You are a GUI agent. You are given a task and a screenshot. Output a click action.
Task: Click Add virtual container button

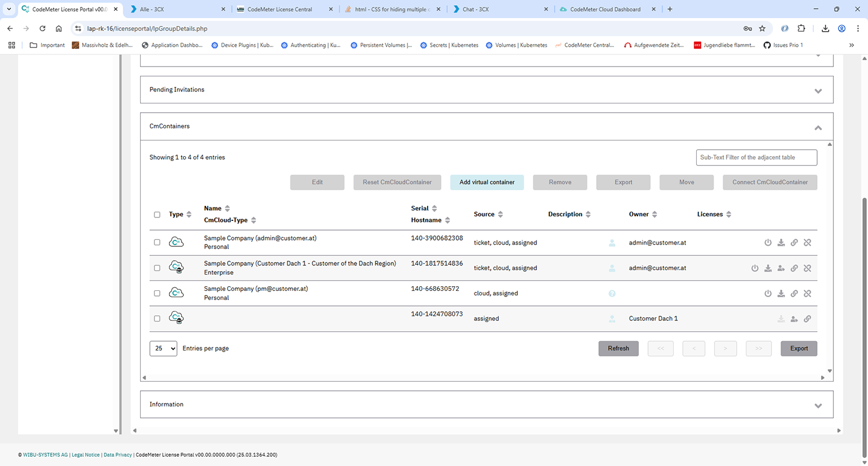[487, 182]
